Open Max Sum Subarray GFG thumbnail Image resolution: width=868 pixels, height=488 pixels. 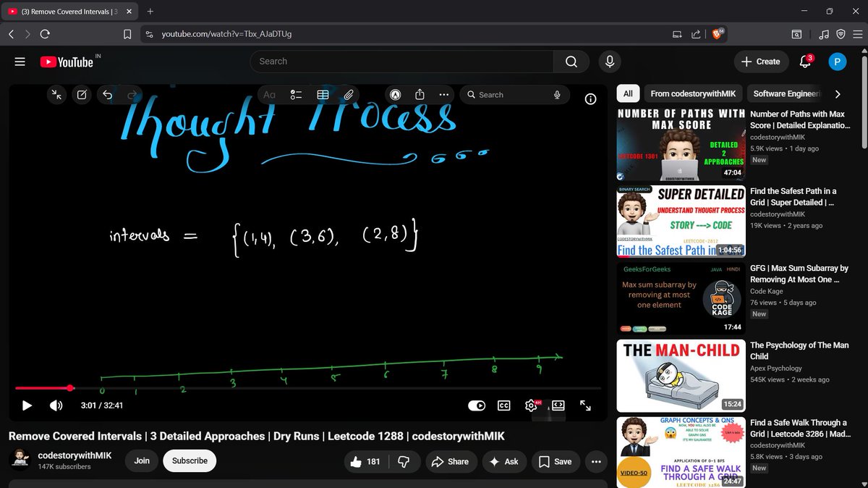pos(681,299)
